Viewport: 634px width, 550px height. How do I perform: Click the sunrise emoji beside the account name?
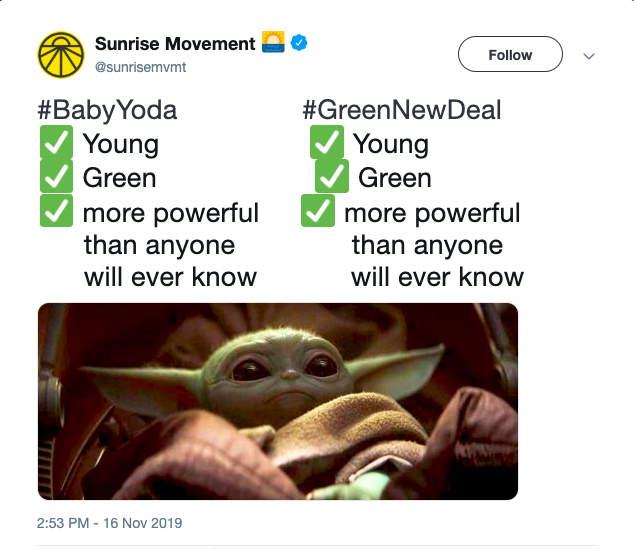273,43
